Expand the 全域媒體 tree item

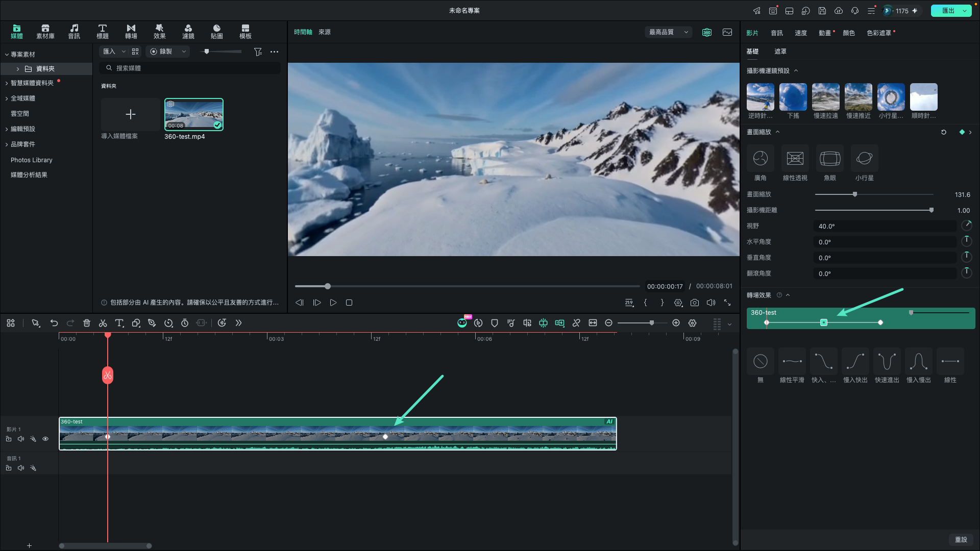pos(7,98)
